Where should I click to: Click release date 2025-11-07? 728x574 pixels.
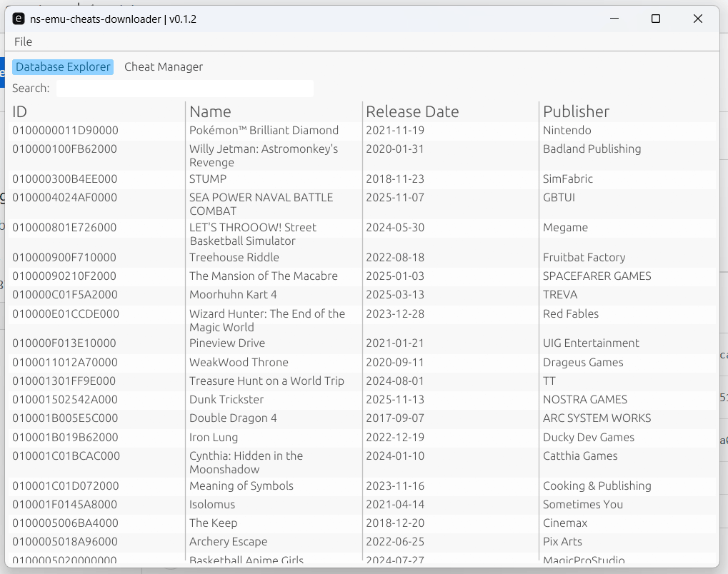(x=395, y=197)
